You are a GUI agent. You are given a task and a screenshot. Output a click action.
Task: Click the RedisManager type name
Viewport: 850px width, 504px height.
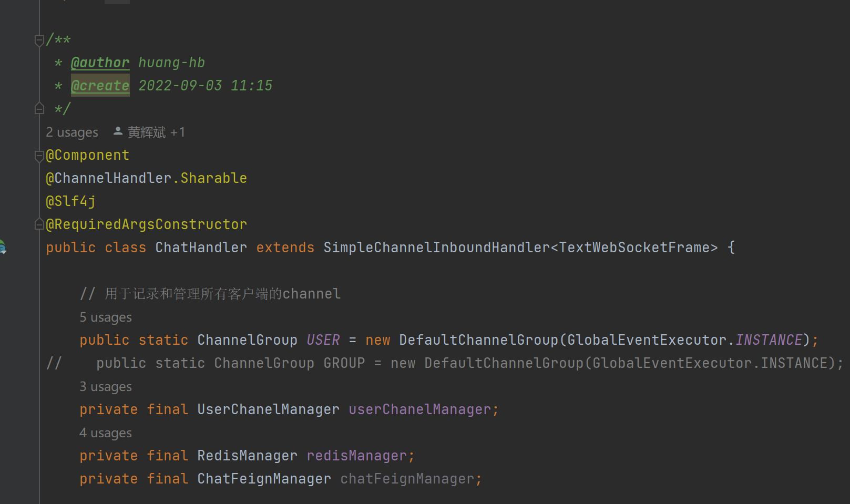pyautogui.click(x=248, y=456)
